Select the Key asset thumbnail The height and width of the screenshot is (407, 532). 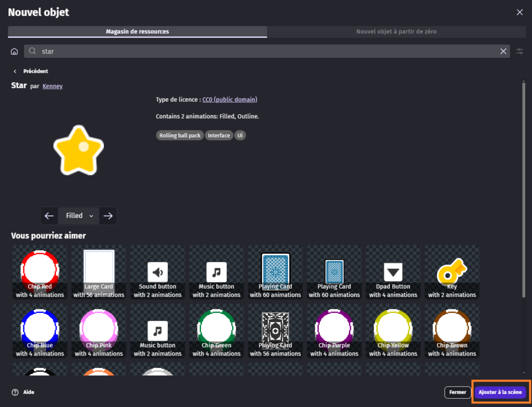(451, 273)
